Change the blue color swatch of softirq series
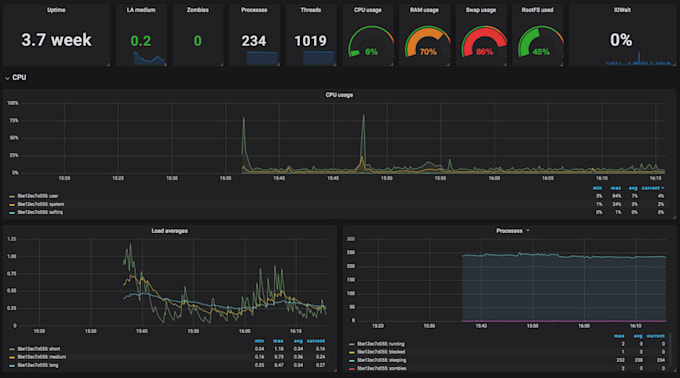This screenshot has width=680, height=378. coord(12,213)
